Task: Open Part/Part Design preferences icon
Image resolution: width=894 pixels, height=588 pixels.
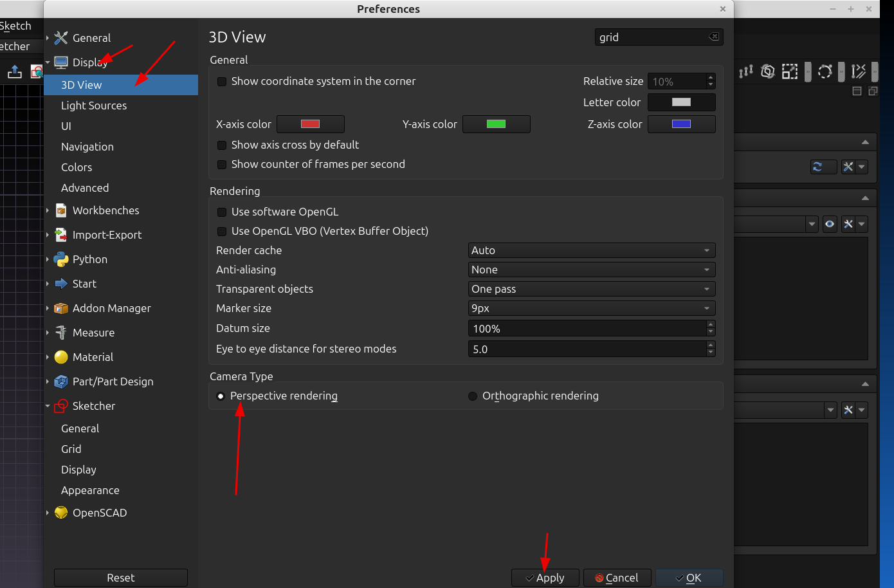Action: (61, 381)
